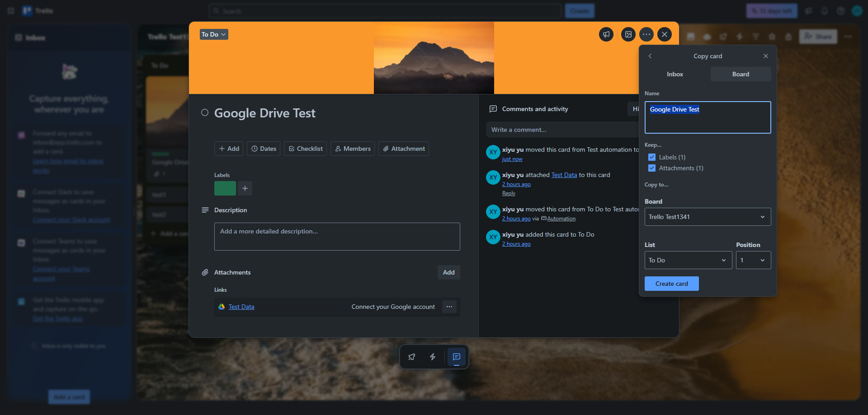Image resolution: width=868 pixels, height=415 pixels.
Task: Open the app switcher grid icon
Action: point(11,11)
